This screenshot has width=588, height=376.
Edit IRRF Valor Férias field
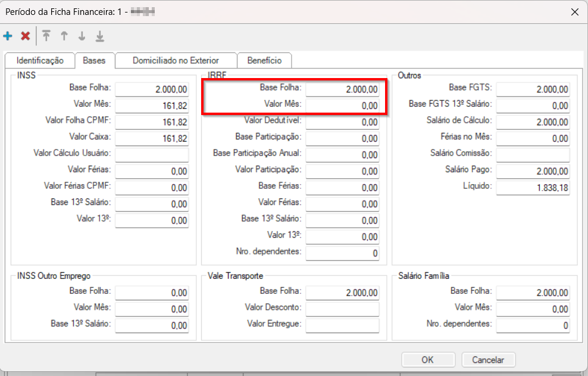(342, 204)
